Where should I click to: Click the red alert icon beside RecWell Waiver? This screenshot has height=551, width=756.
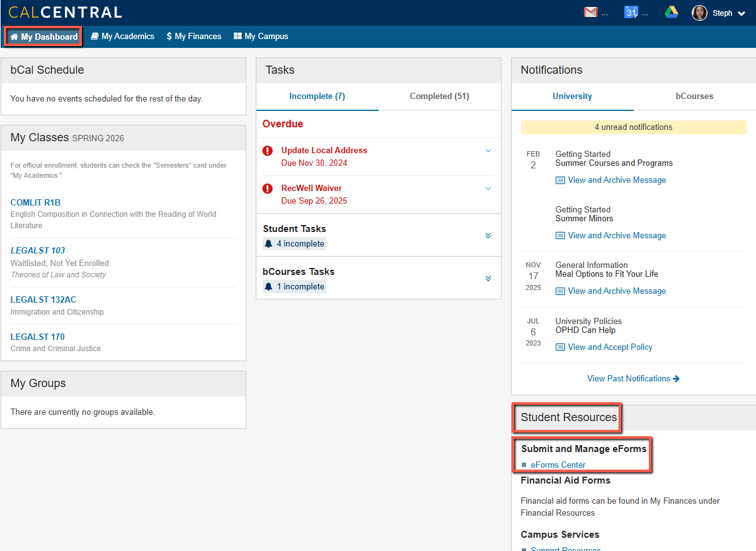coord(268,188)
